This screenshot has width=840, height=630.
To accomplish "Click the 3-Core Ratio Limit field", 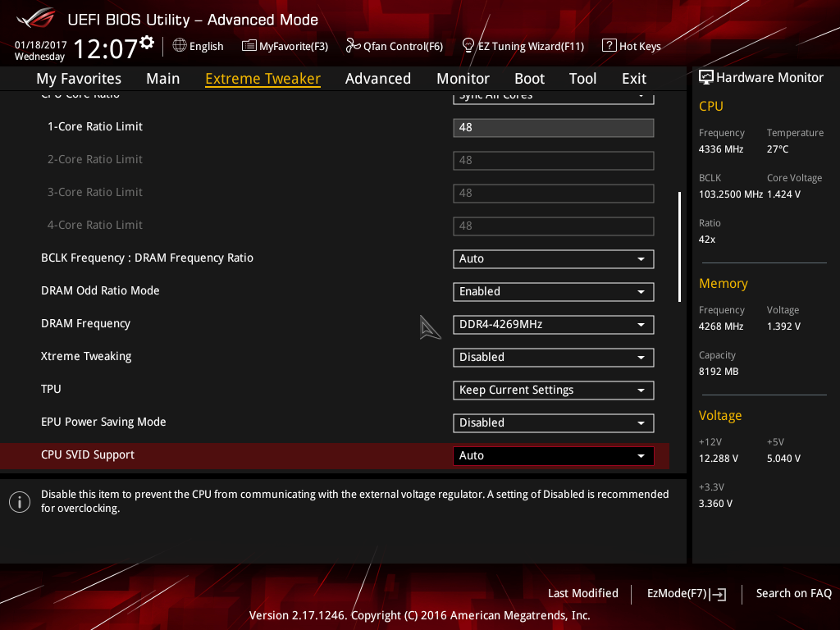I will (554, 193).
